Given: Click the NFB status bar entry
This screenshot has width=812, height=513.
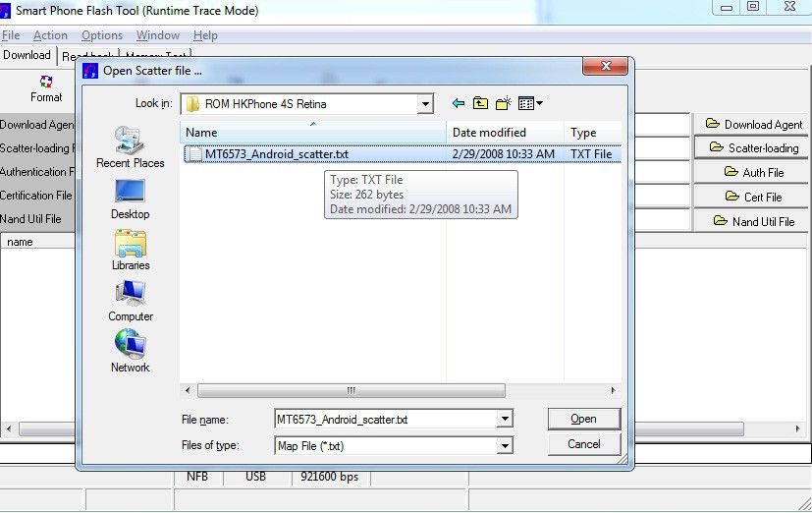Looking at the screenshot, I should coord(197,477).
